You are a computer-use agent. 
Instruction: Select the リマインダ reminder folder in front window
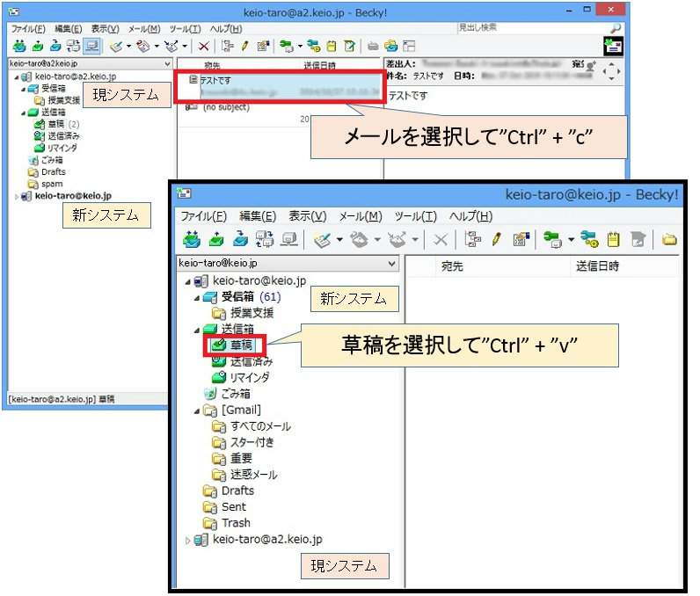click(x=249, y=377)
